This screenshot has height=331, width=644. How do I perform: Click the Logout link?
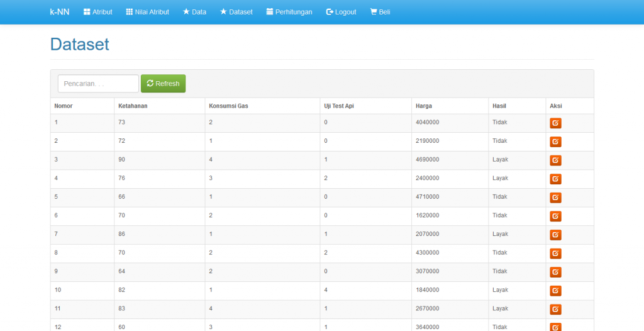click(341, 12)
